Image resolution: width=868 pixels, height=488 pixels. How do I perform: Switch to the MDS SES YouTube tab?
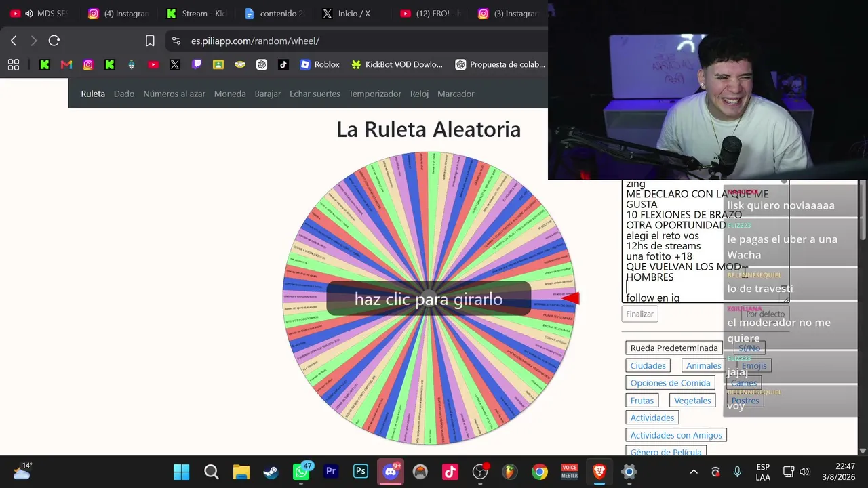tap(39, 14)
